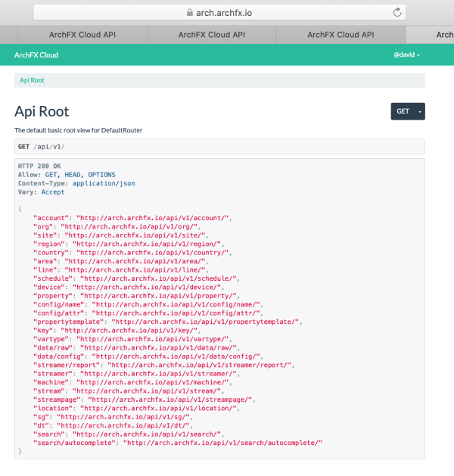The image size is (454, 476).
Task: Expand the GET format dropdown arrow
Action: click(x=420, y=111)
